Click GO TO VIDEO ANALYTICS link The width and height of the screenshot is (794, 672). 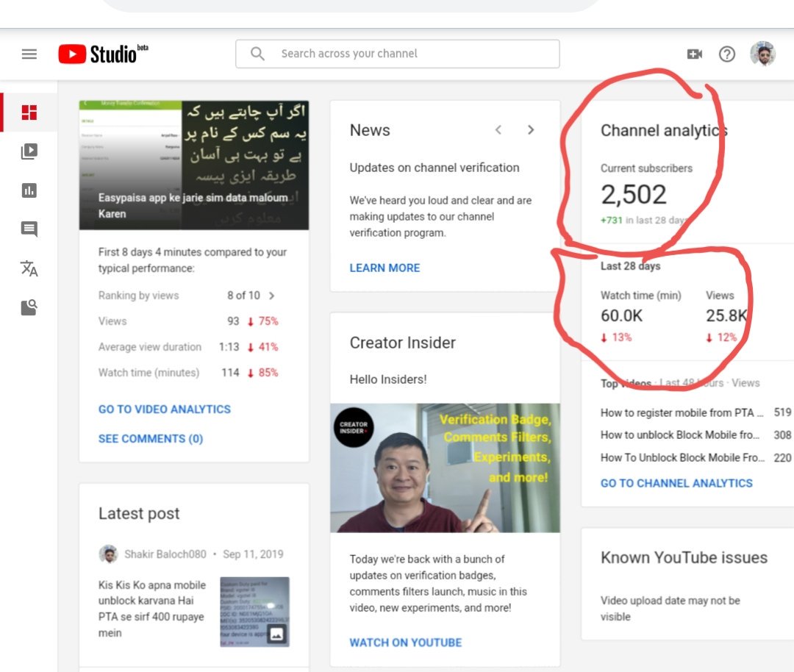[x=165, y=410]
